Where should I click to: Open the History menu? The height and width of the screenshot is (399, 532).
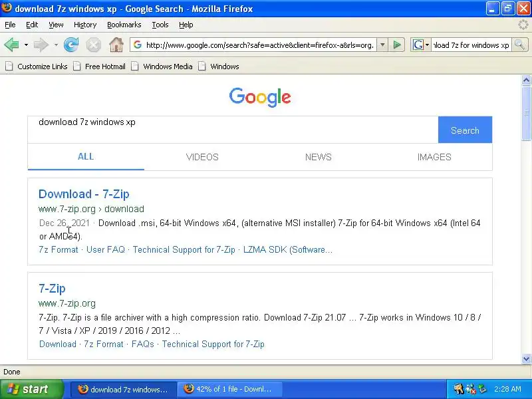85,25
